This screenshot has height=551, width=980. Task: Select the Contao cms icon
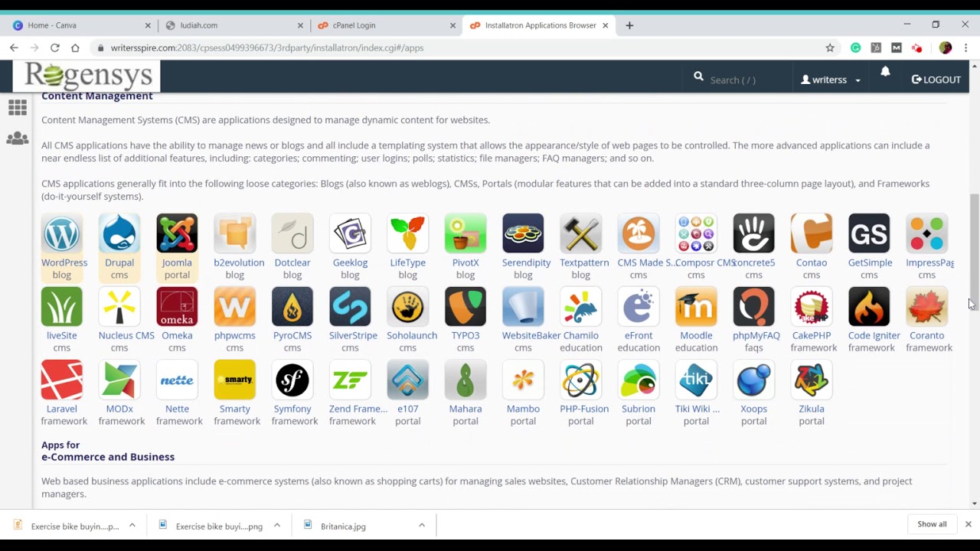tap(812, 233)
